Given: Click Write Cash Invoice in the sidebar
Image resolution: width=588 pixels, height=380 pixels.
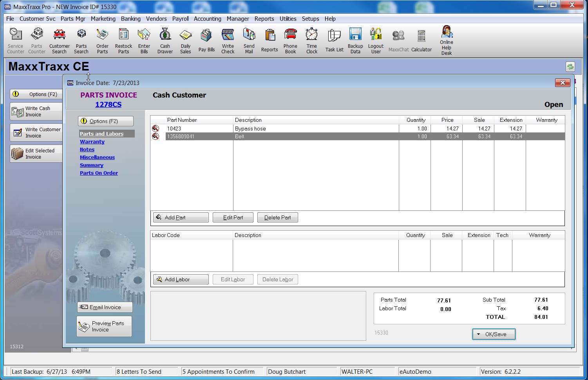Looking at the screenshot, I should pos(36,112).
